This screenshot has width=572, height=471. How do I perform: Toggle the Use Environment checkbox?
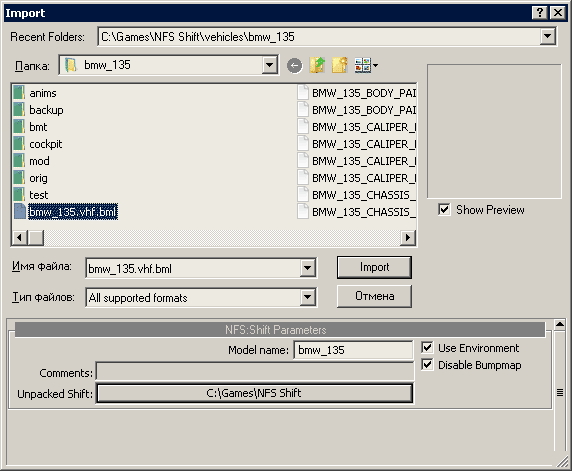[427, 348]
